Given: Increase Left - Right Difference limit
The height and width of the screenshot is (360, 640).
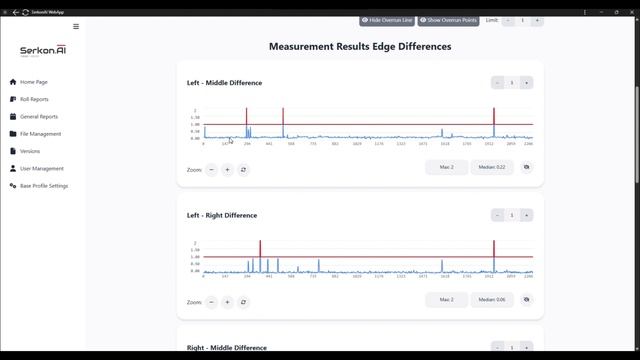Looking at the screenshot, I should click(527, 215).
